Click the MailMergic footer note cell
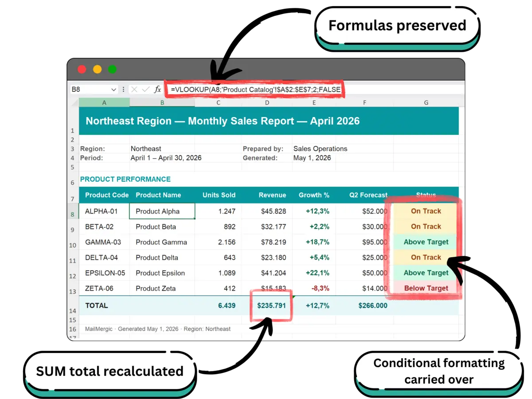 [x=158, y=329]
